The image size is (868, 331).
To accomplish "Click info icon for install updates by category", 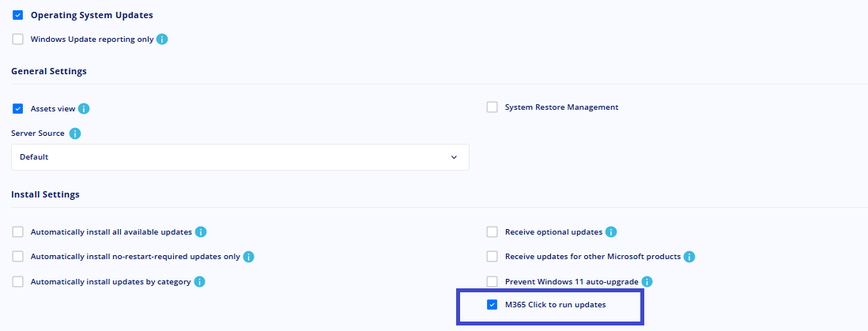I will tap(199, 282).
